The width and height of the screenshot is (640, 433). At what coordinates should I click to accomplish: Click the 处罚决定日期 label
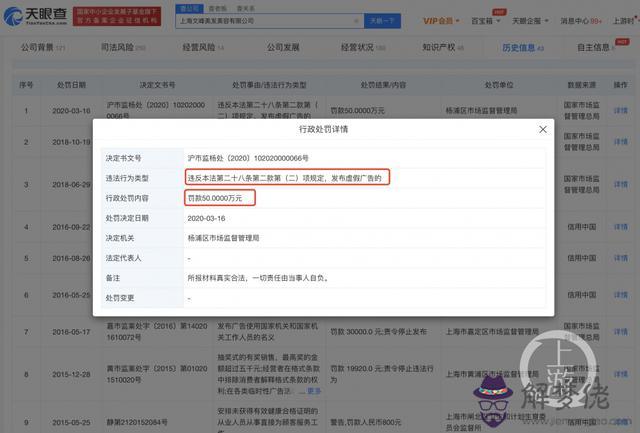[127, 218]
